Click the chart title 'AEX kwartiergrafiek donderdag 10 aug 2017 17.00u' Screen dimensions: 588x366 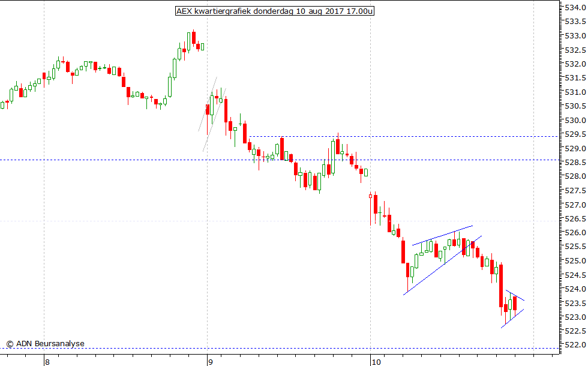275,11
